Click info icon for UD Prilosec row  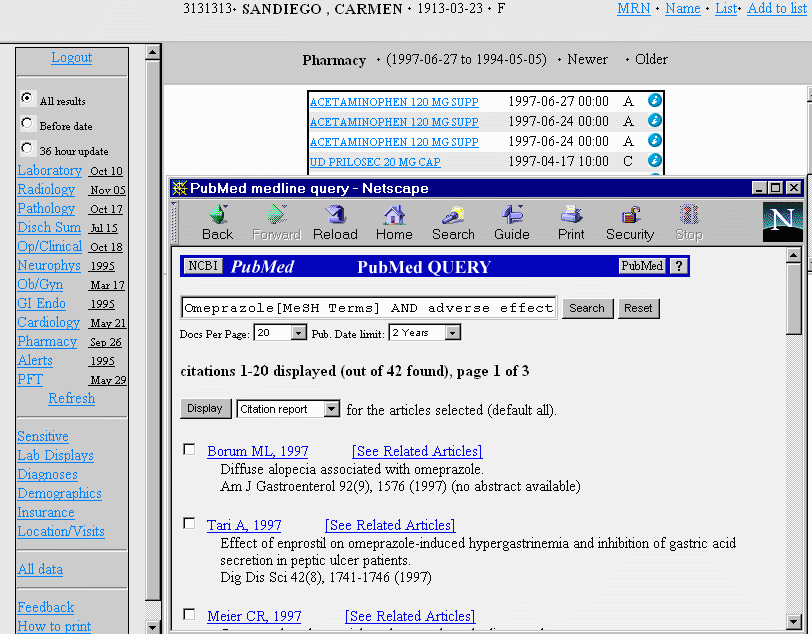click(655, 160)
